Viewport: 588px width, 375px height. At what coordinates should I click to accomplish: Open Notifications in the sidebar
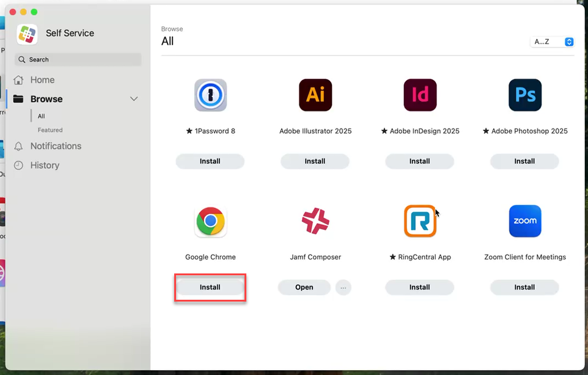(x=56, y=146)
